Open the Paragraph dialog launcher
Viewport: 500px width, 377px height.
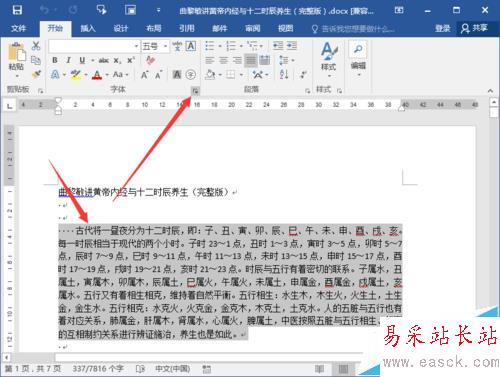307,90
